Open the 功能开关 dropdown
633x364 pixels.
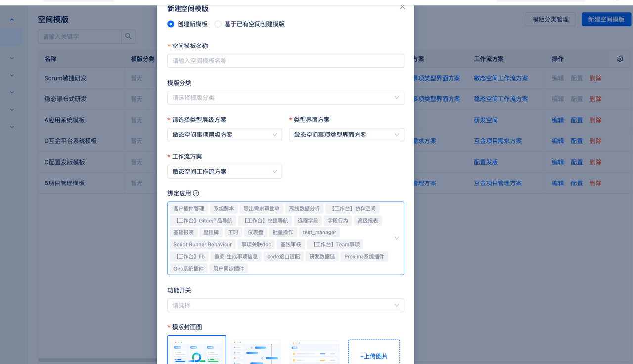point(285,305)
